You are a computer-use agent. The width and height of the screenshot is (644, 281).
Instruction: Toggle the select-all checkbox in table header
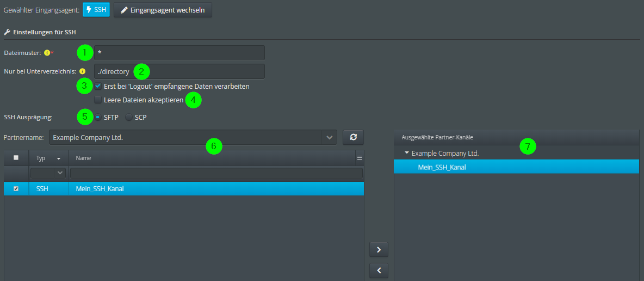coord(16,157)
